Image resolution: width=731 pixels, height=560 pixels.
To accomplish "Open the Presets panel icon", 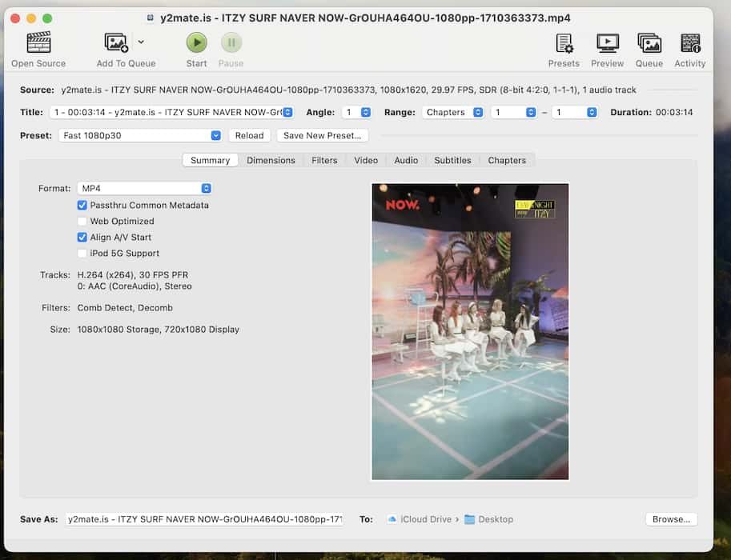I will point(564,43).
